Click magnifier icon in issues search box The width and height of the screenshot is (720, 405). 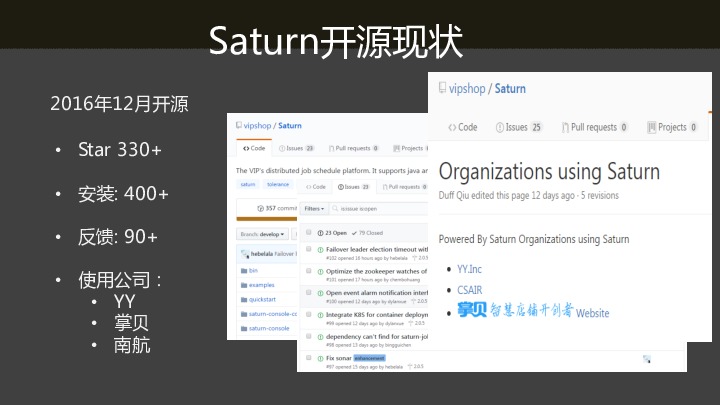coord(335,208)
